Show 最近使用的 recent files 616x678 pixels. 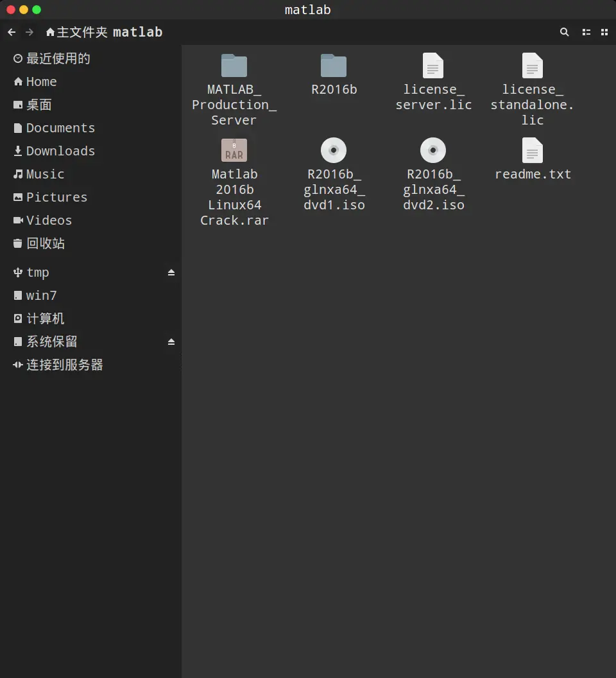pyautogui.click(x=58, y=58)
